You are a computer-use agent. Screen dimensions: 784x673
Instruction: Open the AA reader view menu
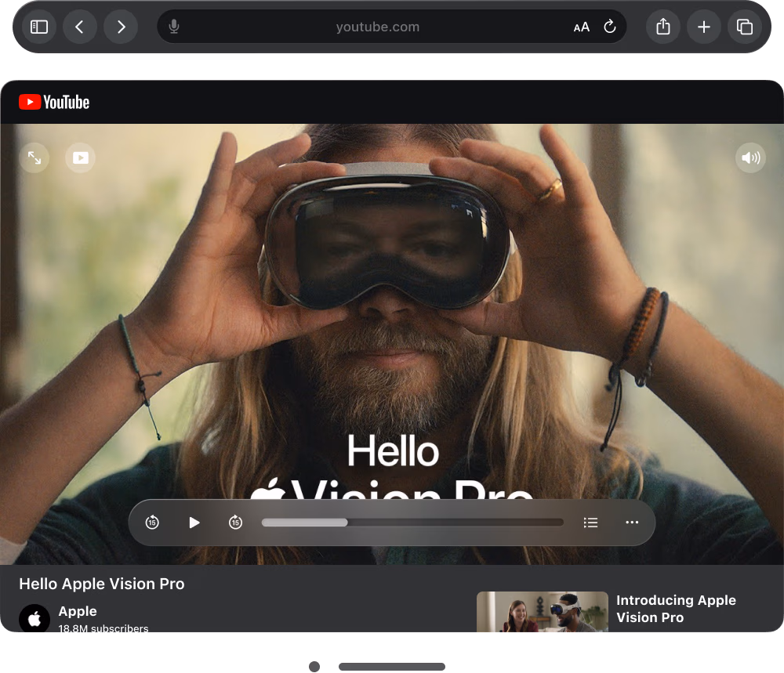pos(582,27)
